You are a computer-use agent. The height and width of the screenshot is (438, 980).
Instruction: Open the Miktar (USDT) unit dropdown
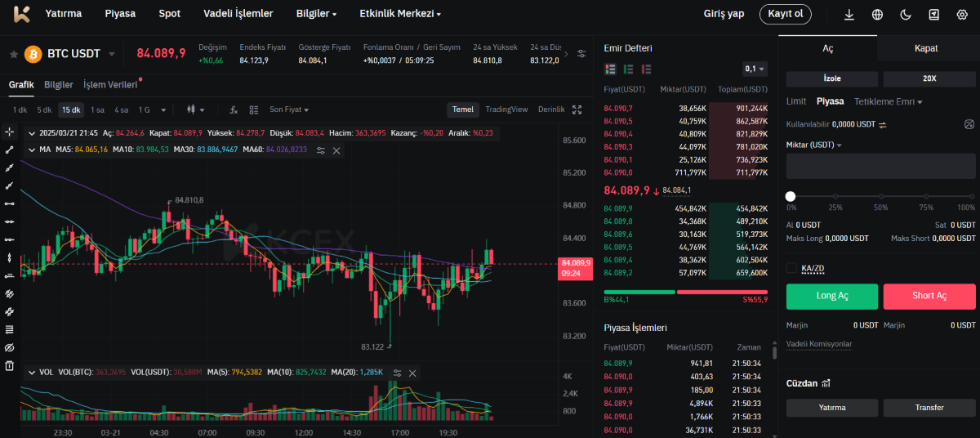tap(814, 145)
